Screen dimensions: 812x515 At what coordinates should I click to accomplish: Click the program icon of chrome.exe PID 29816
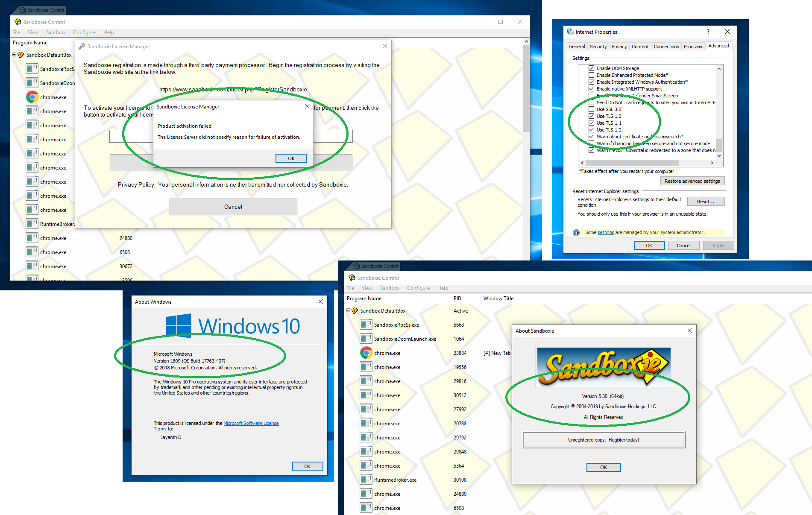tap(366, 381)
